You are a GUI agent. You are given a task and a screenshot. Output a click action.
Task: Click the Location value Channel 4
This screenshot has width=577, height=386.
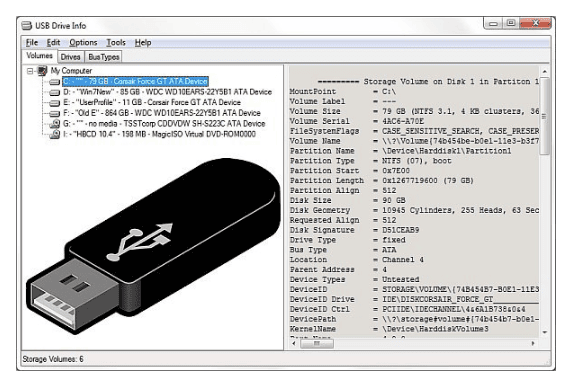click(x=403, y=260)
